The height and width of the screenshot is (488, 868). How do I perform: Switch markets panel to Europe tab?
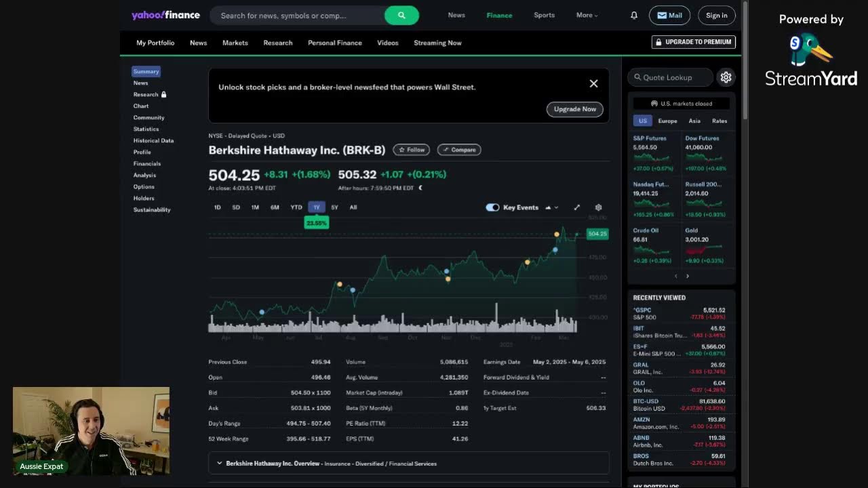coord(667,121)
